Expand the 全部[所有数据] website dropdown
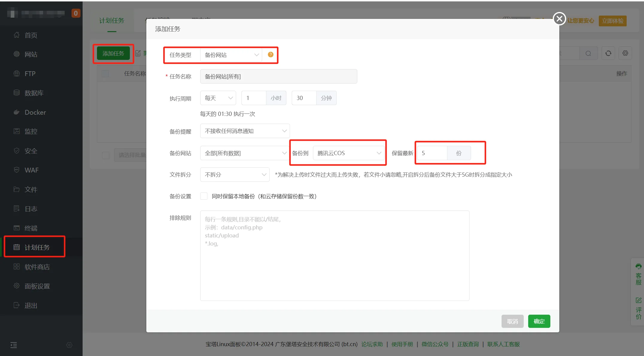 point(245,153)
